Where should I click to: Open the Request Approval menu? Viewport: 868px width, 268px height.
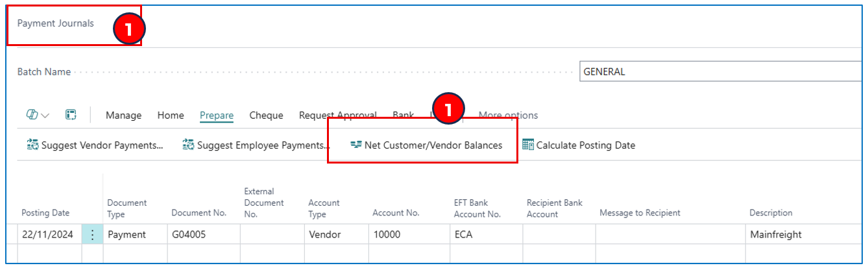click(337, 116)
